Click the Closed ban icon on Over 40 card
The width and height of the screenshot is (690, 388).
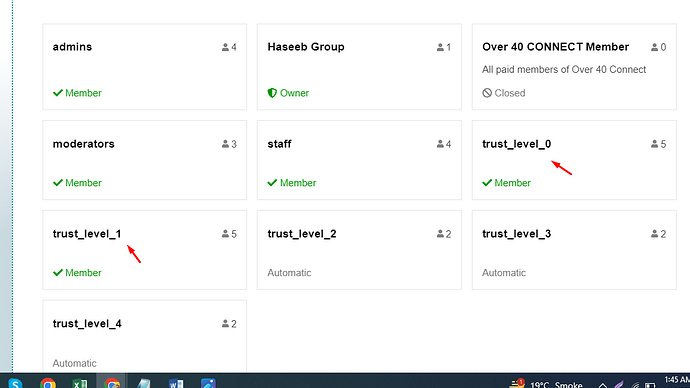pyautogui.click(x=487, y=93)
